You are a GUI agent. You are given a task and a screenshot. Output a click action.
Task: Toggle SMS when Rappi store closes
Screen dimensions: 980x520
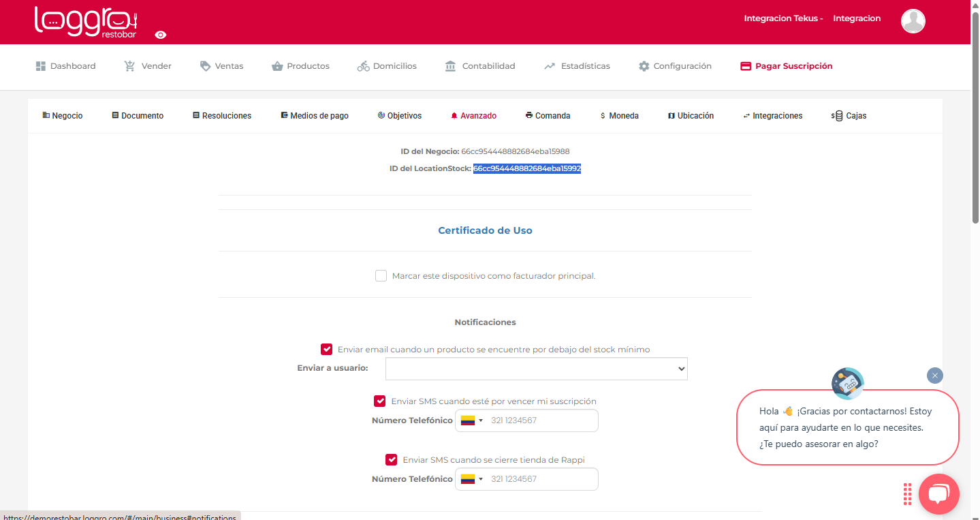point(392,460)
